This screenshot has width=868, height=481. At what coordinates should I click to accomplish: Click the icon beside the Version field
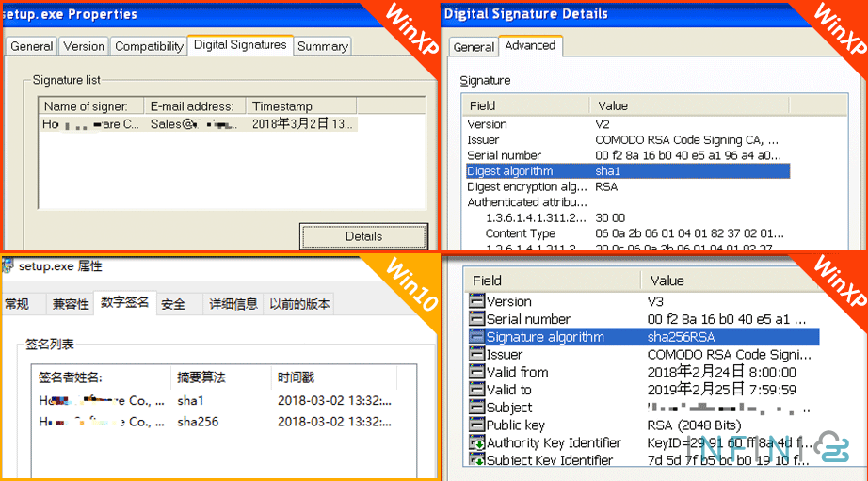point(477,302)
